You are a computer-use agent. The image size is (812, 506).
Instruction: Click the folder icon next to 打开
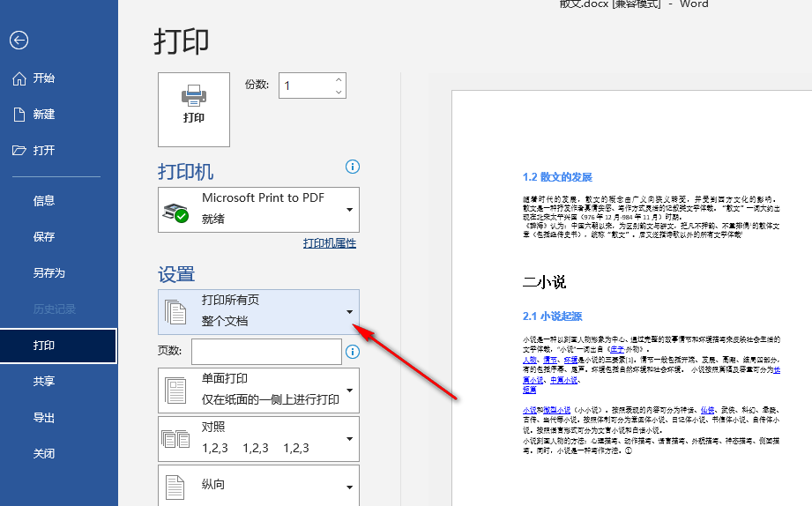pos(19,151)
